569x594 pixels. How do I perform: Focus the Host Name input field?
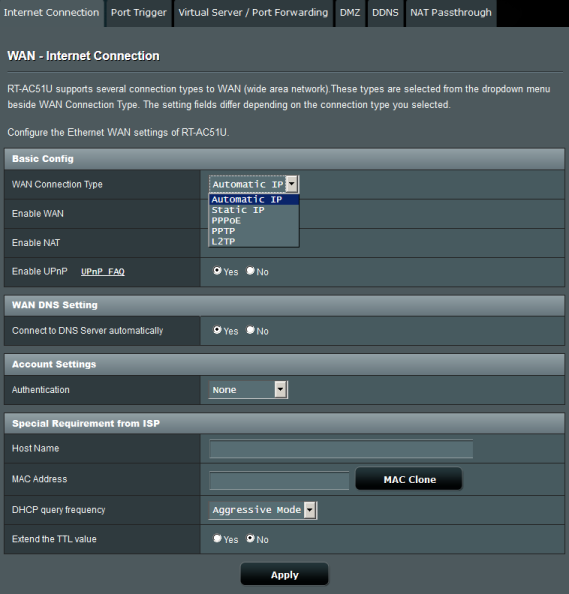[x=341, y=449]
